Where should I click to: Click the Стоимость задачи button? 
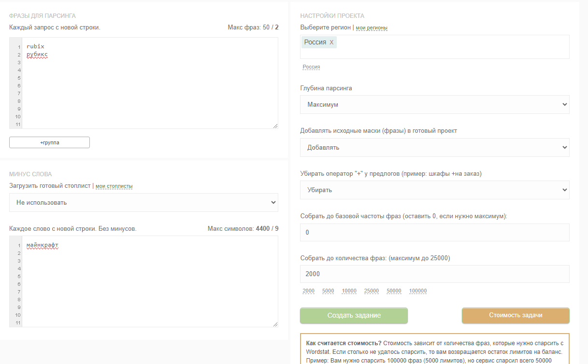tap(516, 315)
